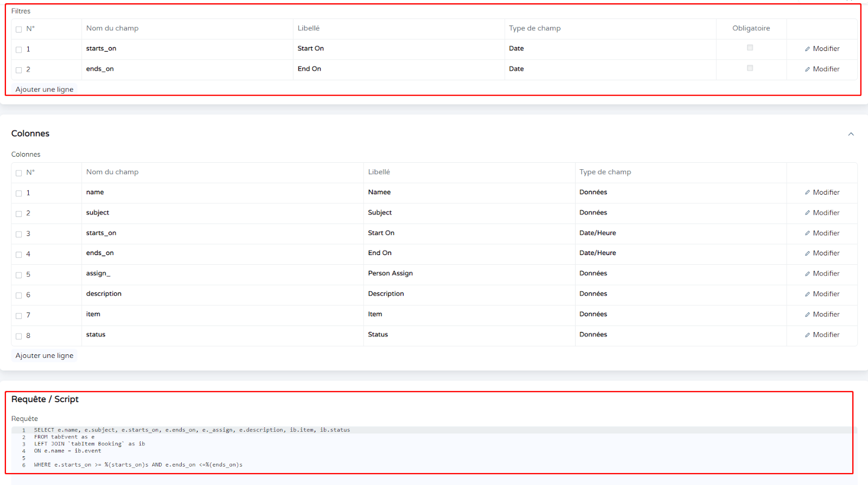Add a new line to Filtres table

[x=44, y=90]
